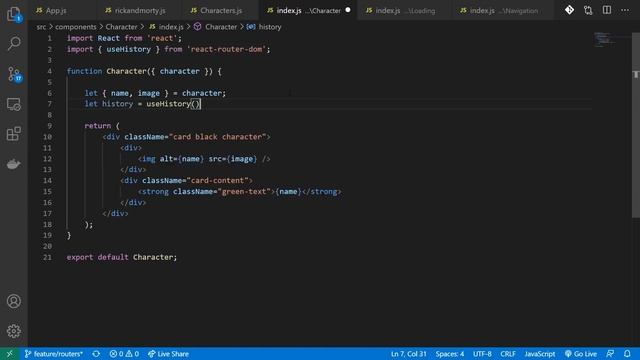
Task: Change the CRLF line ending setting
Action: [508, 354]
